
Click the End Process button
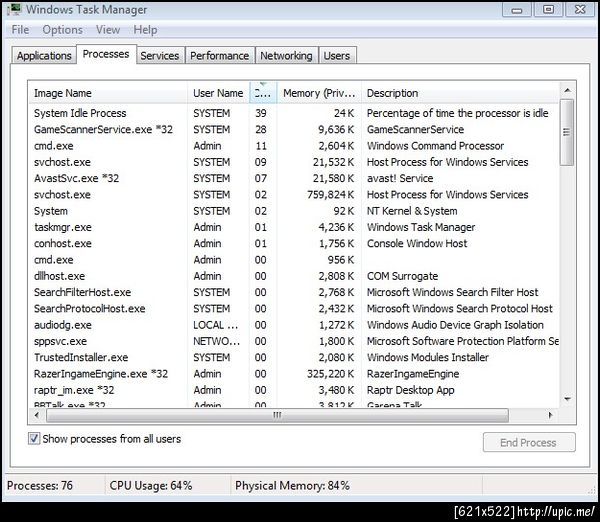528,442
